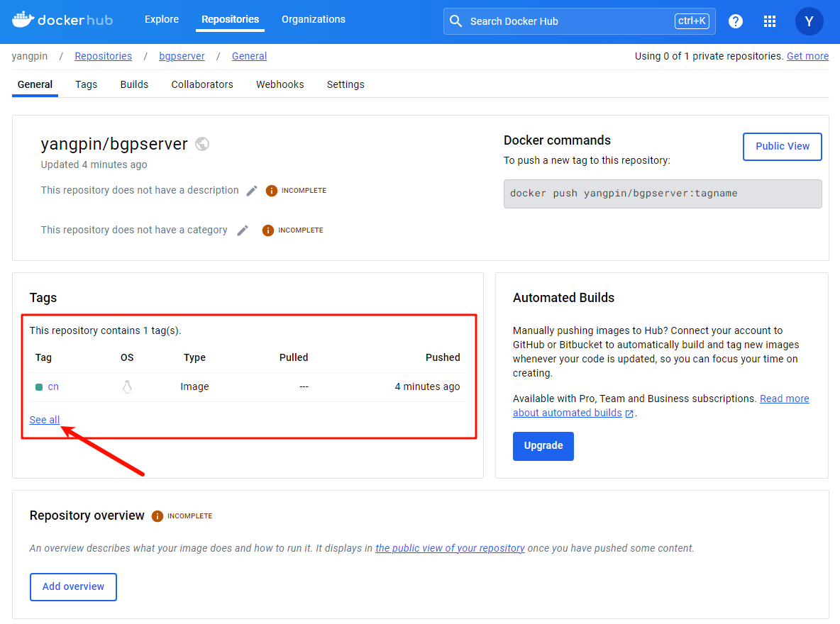Click the Tags section heading
This screenshot has height=624, width=840.
43,298
